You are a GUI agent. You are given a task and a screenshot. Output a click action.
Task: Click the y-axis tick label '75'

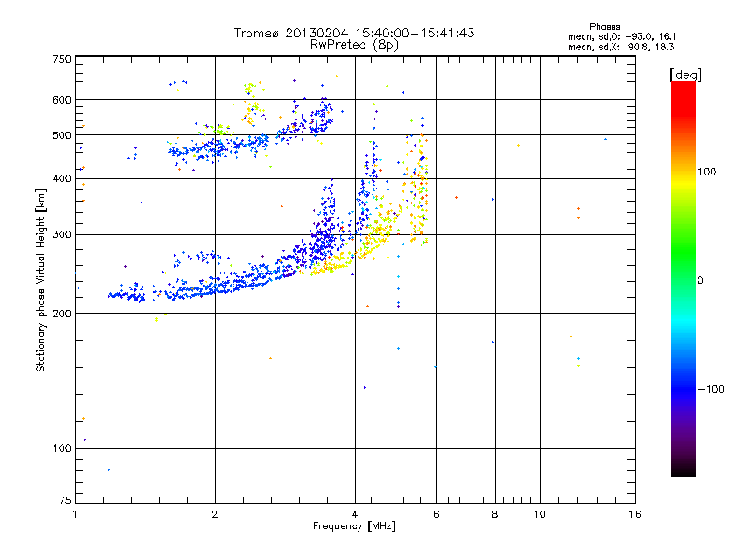click(x=65, y=500)
